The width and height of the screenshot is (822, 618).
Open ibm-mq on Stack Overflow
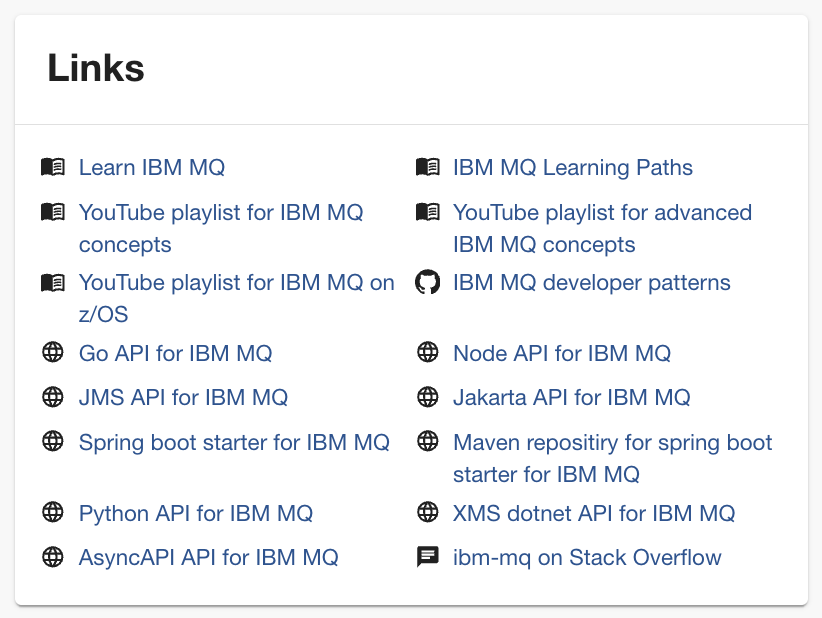point(588,557)
